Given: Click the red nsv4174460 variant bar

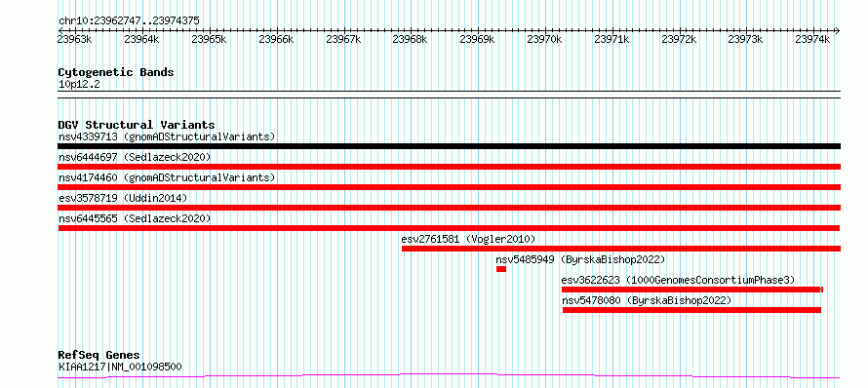Looking at the screenshot, I should (x=449, y=187).
